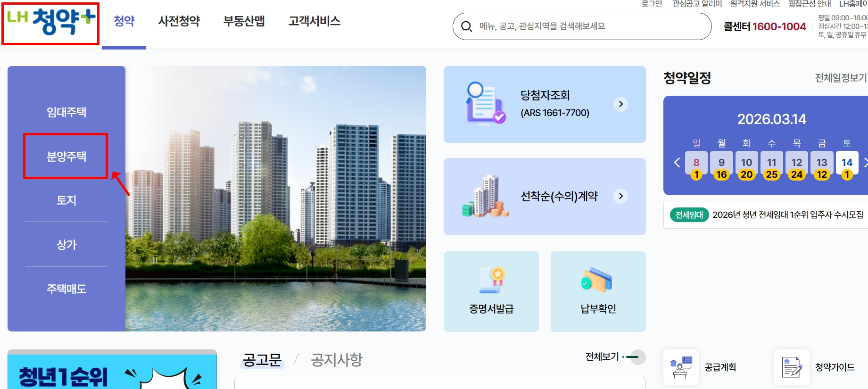This screenshot has width=868, height=389.
Task: Select 임대주택 in side menu
Action: coord(66,112)
